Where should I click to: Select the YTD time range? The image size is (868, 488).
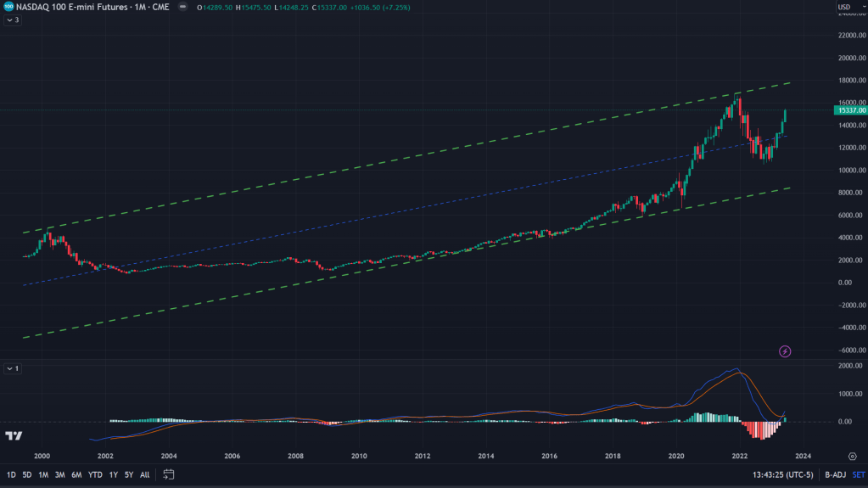coord(94,474)
